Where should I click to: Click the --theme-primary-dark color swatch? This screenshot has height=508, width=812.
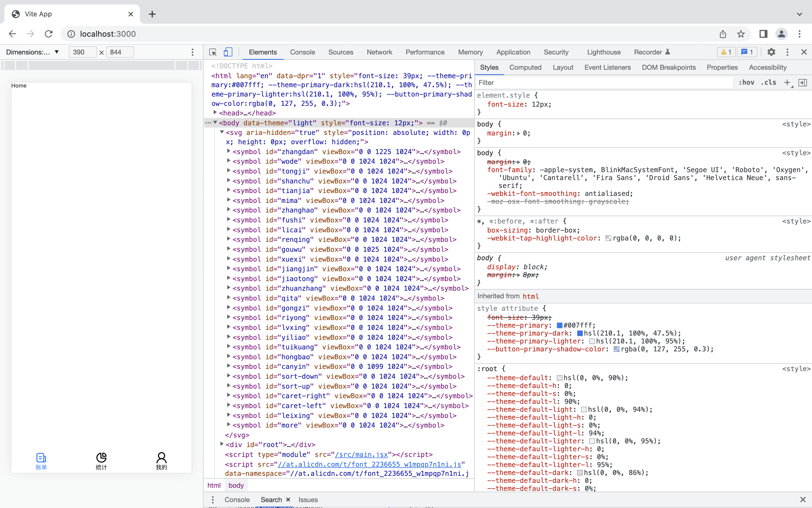click(580, 333)
